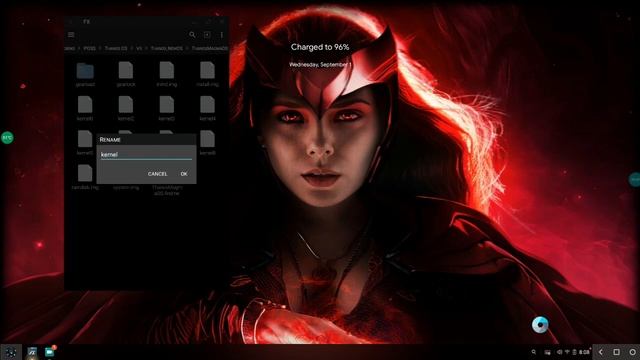Select the ramdisk.img file icon
Image resolution: width=640 pixels, height=360 pixels.
(x=85, y=173)
